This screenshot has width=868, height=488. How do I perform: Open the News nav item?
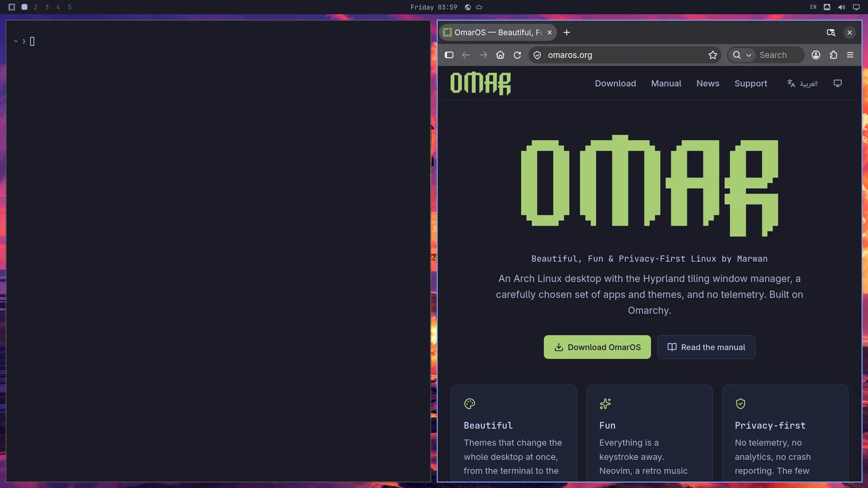click(708, 84)
